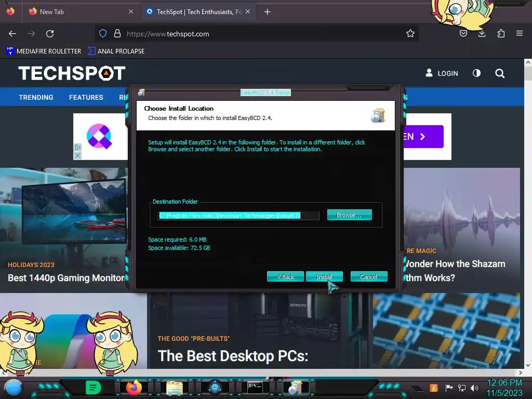Close the New Tab tab
This screenshot has width=532, height=399.
click(x=130, y=11)
